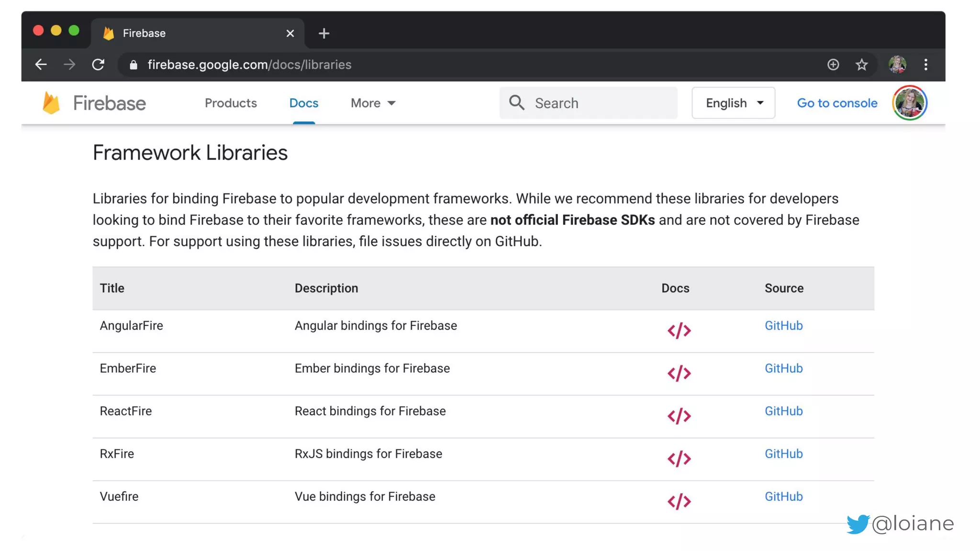Open the Go to console link
The height and width of the screenshot is (551, 980).
(836, 103)
